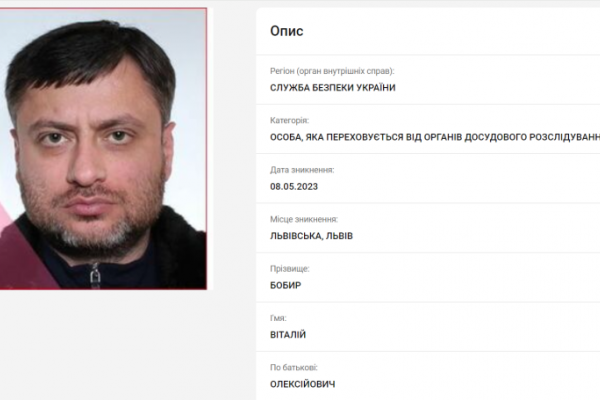This screenshot has height=400, width=600.
Task: Click the "Опис" section heading
Action: tap(287, 31)
